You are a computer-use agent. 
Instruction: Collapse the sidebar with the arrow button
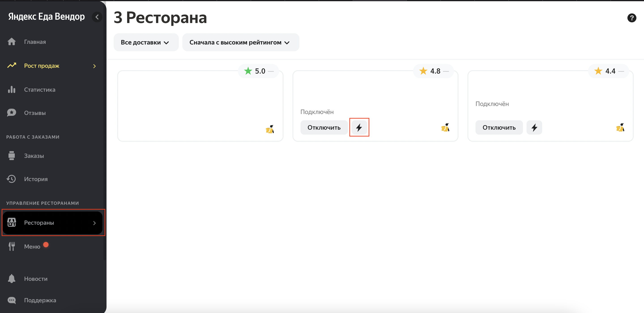click(97, 17)
